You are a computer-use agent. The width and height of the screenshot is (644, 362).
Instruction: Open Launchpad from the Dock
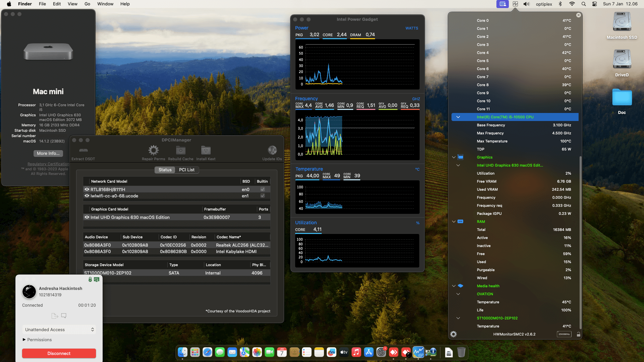pyautogui.click(x=195, y=352)
